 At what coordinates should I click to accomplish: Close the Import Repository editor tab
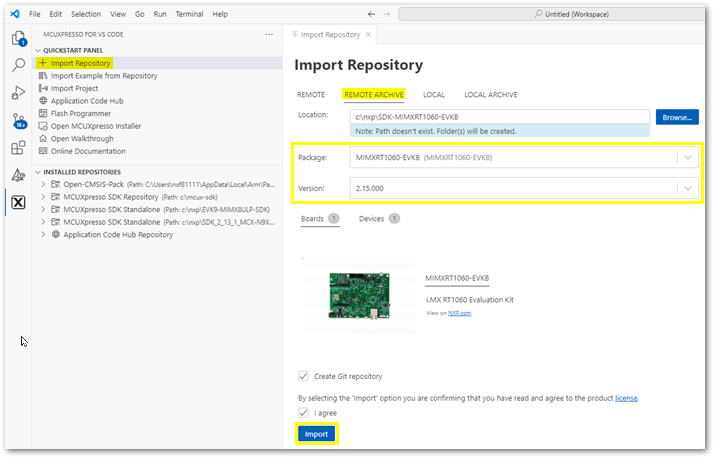click(x=368, y=35)
